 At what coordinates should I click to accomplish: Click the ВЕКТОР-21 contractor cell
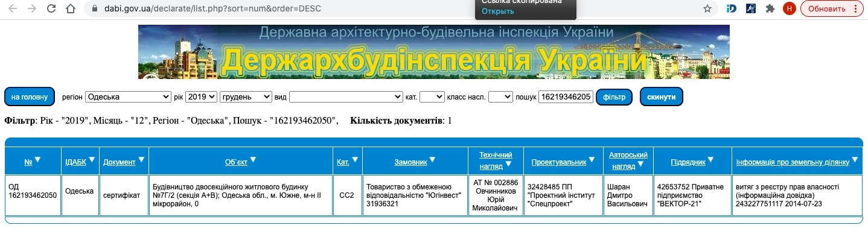coord(692,195)
